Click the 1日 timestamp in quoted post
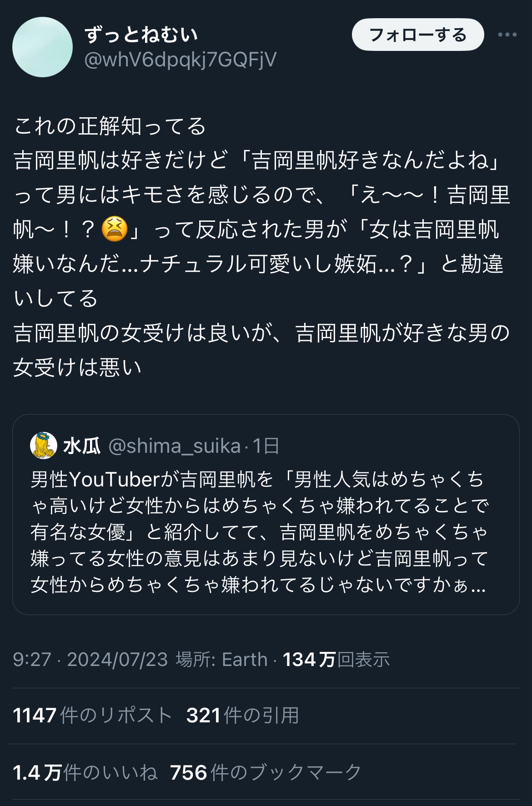 pos(266,446)
